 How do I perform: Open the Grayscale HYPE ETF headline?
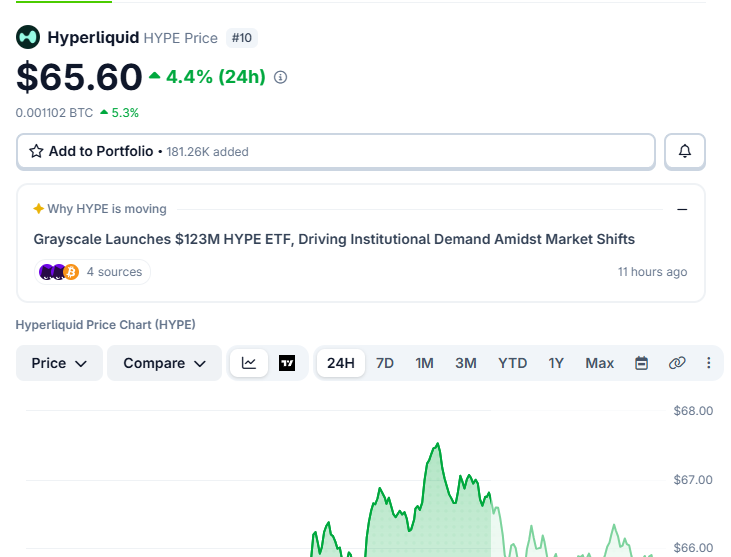[x=334, y=239]
